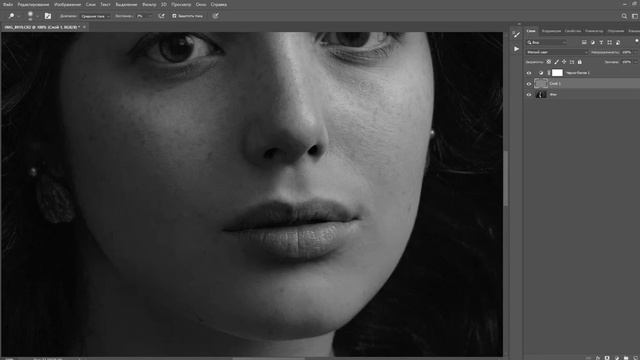The width and height of the screenshot is (640, 360).
Task: Filter layers by adjustment layers
Action: pos(593,42)
